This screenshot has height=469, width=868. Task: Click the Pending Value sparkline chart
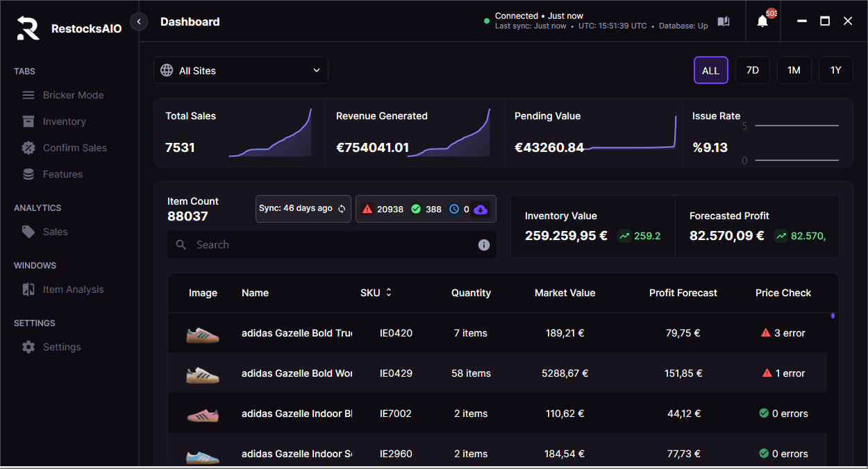click(629, 133)
